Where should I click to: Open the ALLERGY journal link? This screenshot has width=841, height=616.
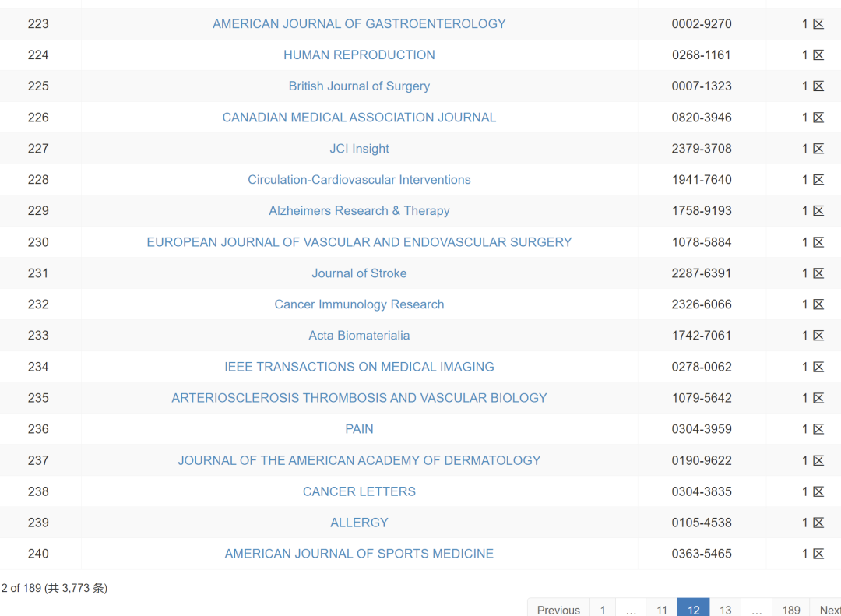pos(359,522)
